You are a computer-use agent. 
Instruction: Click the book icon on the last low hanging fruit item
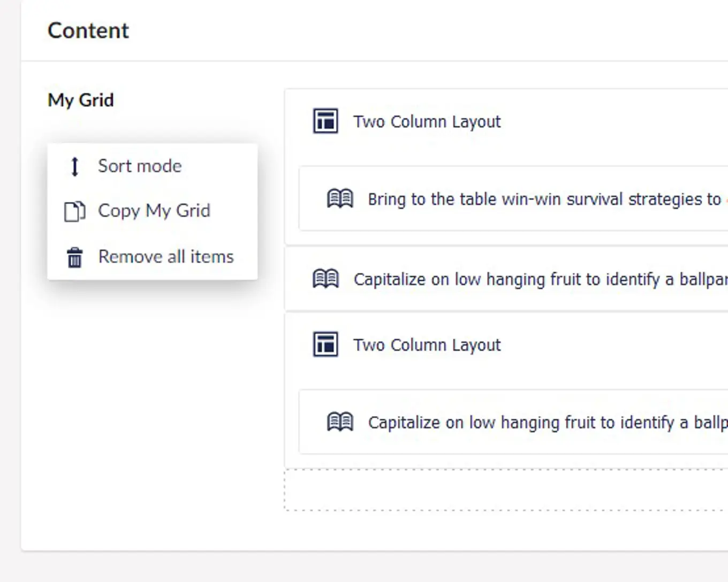[x=340, y=422]
